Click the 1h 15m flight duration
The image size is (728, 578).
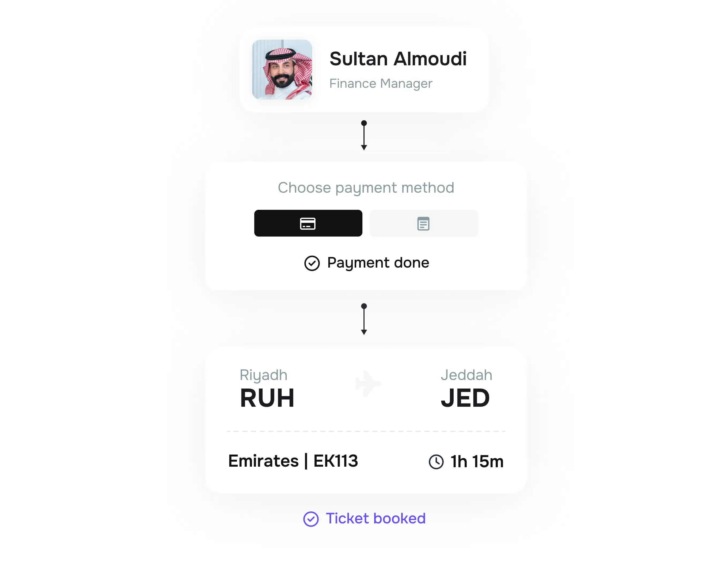point(477,462)
